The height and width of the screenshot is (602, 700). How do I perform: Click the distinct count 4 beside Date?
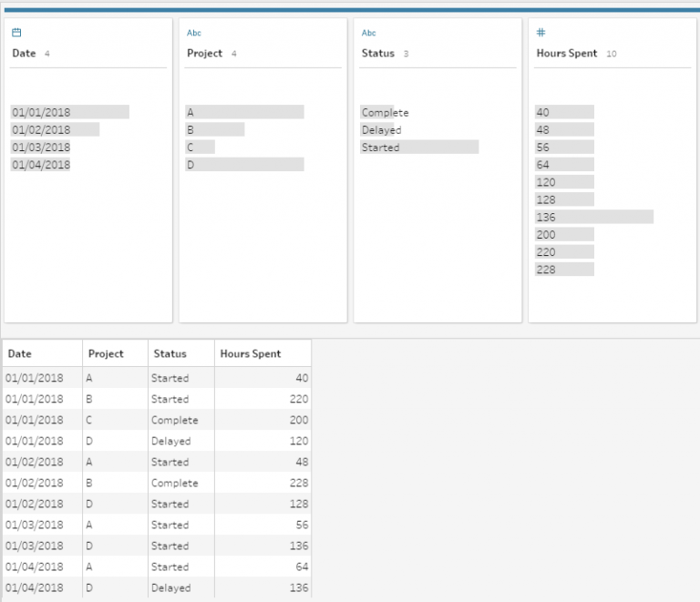click(x=46, y=54)
